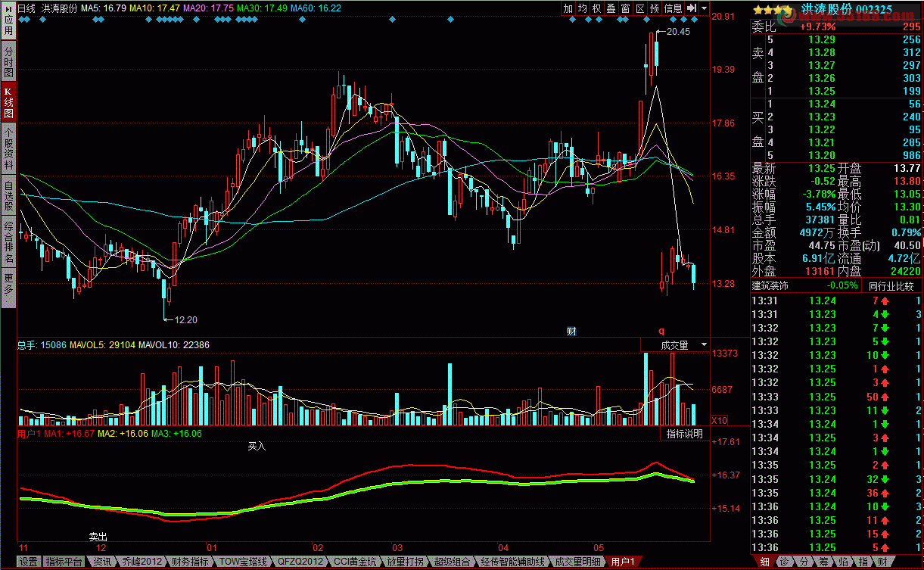924x570 pixels.
Task: Select the TOW宝塔线 indicator tab
Action: pyautogui.click(x=243, y=562)
